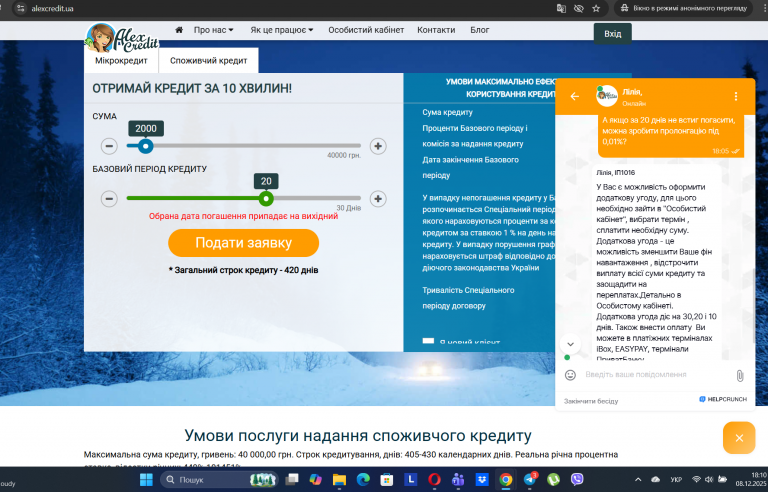This screenshot has width=768, height=492.
Task: Click the incognito mode indicator
Action: click(x=683, y=8)
